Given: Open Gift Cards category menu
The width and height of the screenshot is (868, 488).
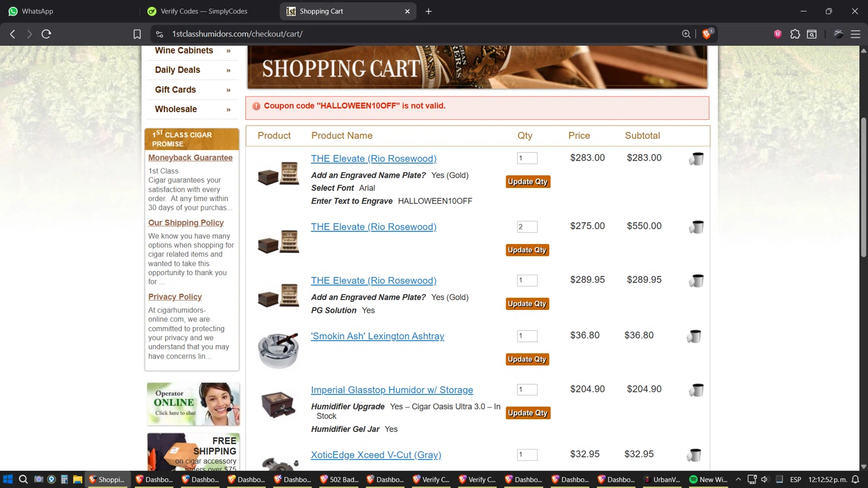Looking at the screenshot, I should pyautogui.click(x=175, y=90).
